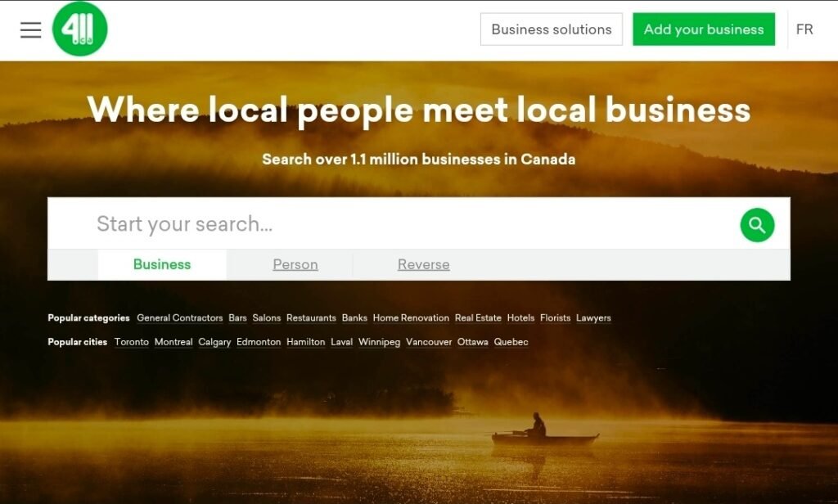Open Vancouver city listings
The width and height of the screenshot is (838, 504).
429,342
